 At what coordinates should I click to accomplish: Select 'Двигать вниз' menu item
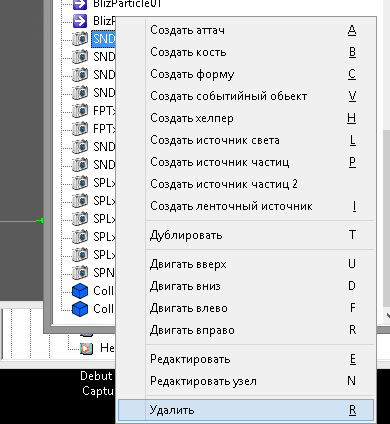click(x=246, y=286)
